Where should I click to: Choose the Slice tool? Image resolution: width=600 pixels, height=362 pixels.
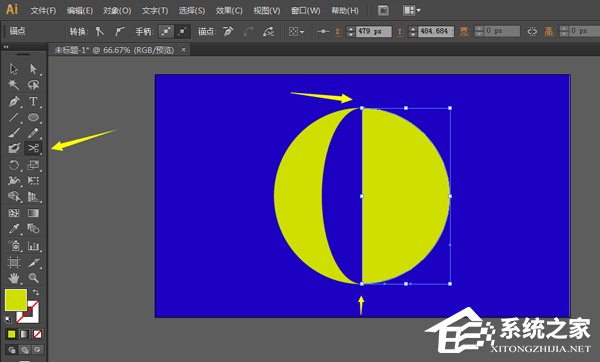click(x=33, y=262)
